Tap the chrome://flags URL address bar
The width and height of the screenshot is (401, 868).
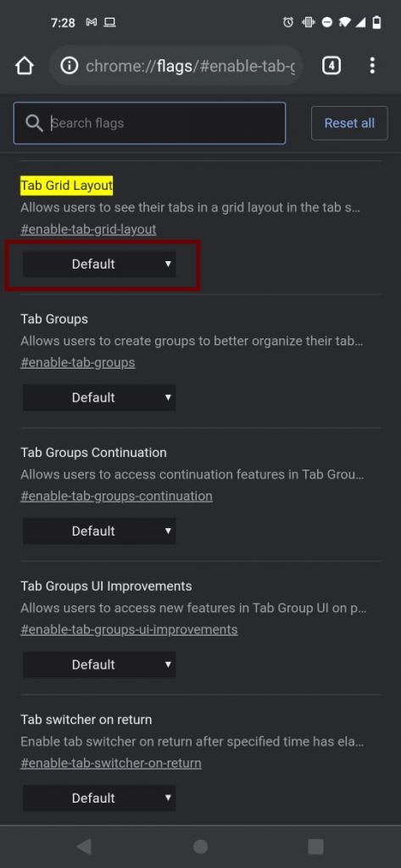pyautogui.click(x=176, y=66)
